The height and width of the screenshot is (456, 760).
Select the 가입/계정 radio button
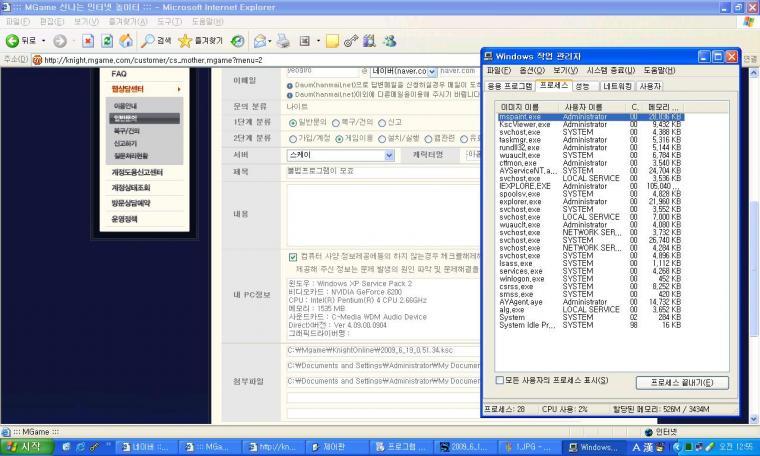(293, 139)
